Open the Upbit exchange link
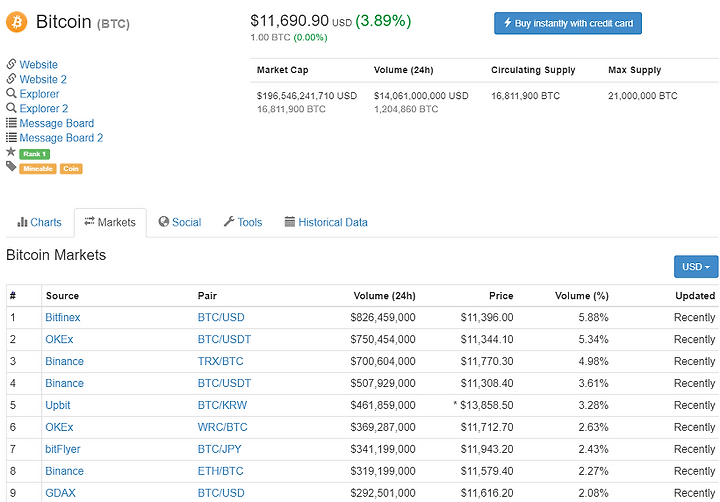The image size is (720, 502). click(x=58, y=406)
